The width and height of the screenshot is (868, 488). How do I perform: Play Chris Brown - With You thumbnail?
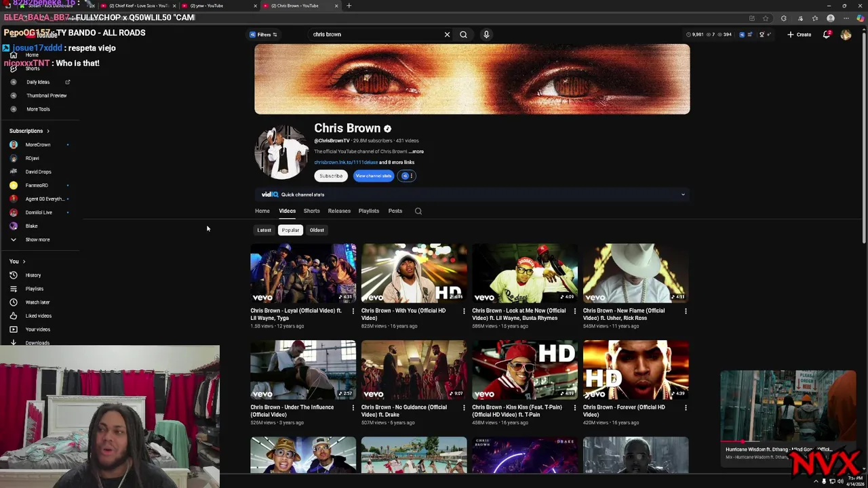[414, 272]
